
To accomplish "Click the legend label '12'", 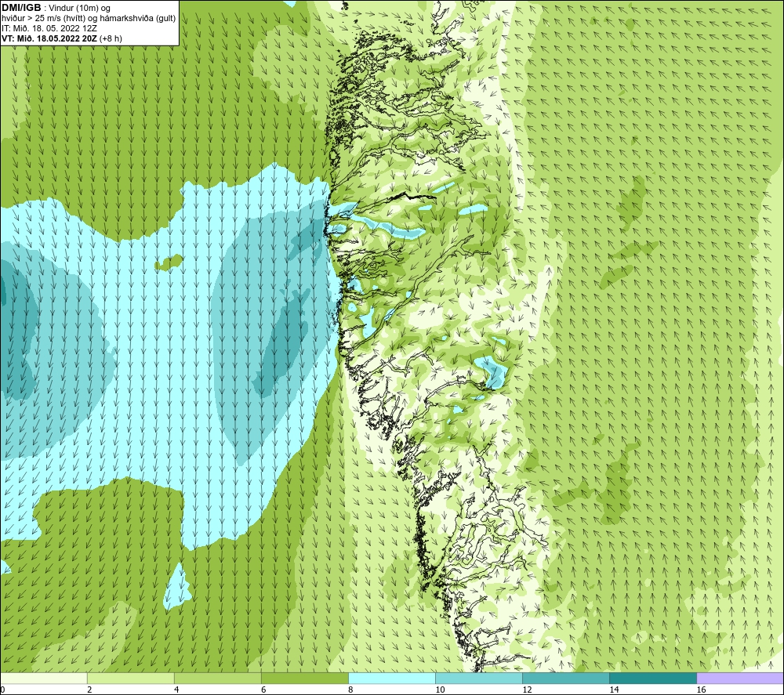I will pos(527,690).
